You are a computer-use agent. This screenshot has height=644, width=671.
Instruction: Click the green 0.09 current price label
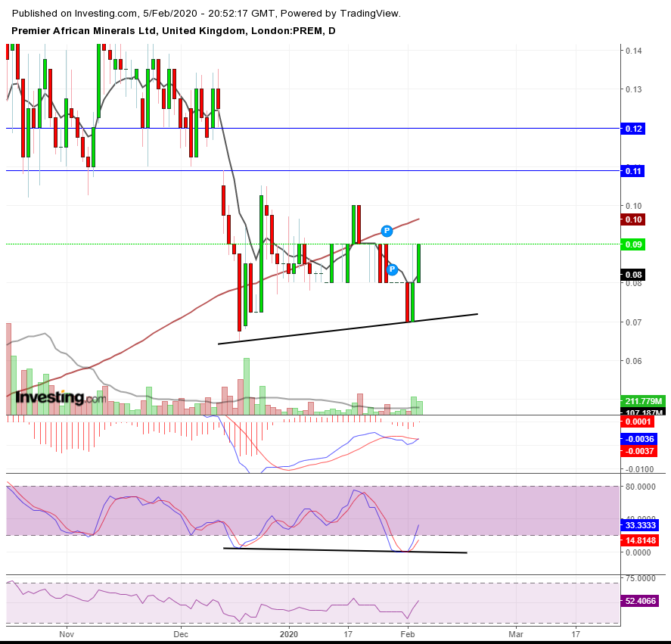[633, 244]
